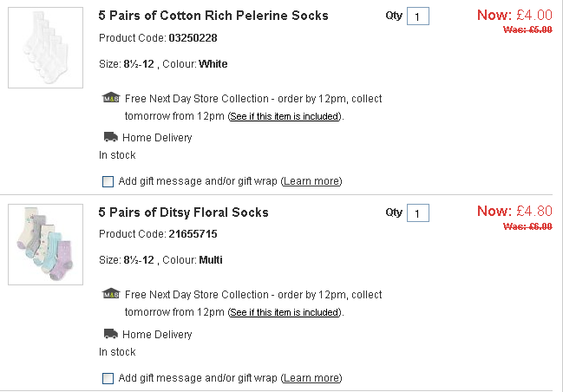
Task: Open 5 Pairs of Ditsy Floral Socks title
Action: (183, 212)
